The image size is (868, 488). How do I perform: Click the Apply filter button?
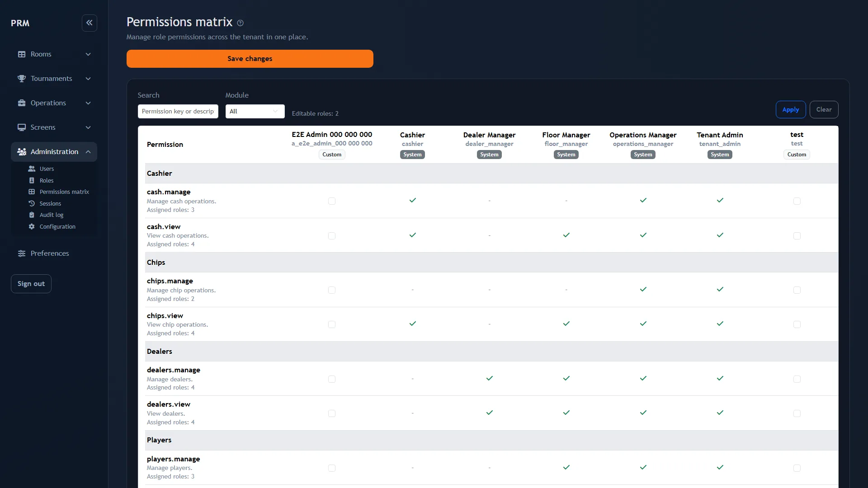pos(791,109)
